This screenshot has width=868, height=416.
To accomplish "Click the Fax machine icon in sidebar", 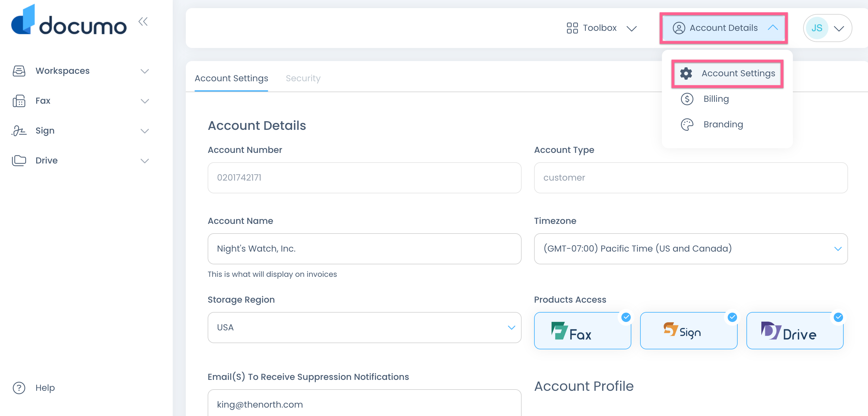I will click(19, 101).
